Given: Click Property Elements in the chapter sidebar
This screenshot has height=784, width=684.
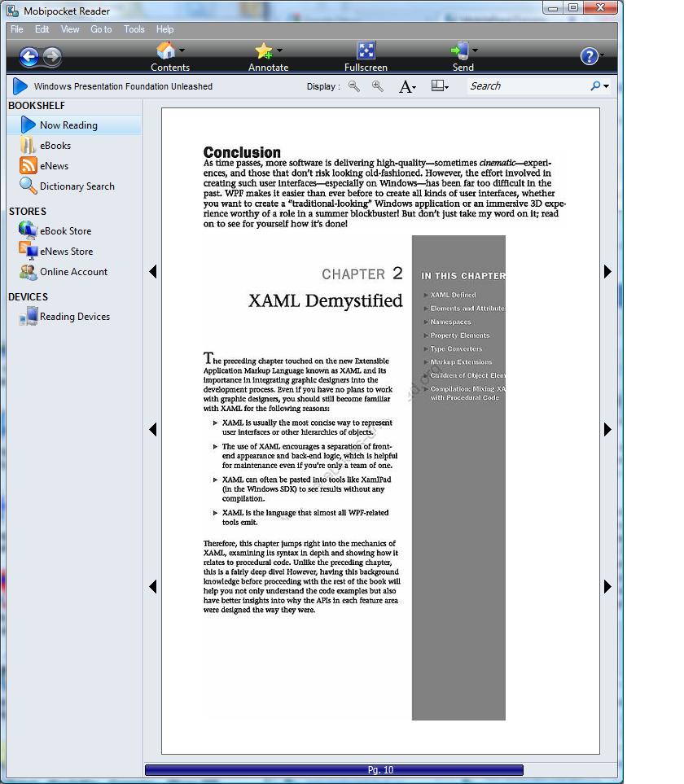Looking at the screenshot, I should pos(460,335).
